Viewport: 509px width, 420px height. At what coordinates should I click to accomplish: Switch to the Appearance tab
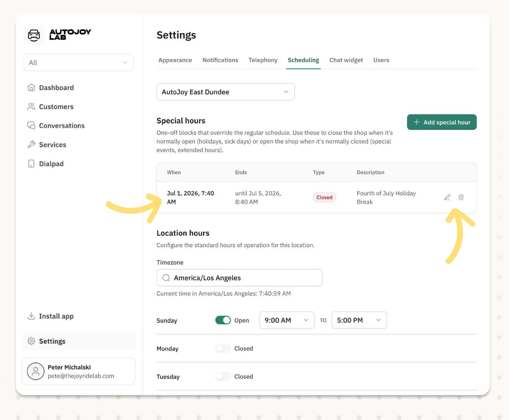click(175, 60)
